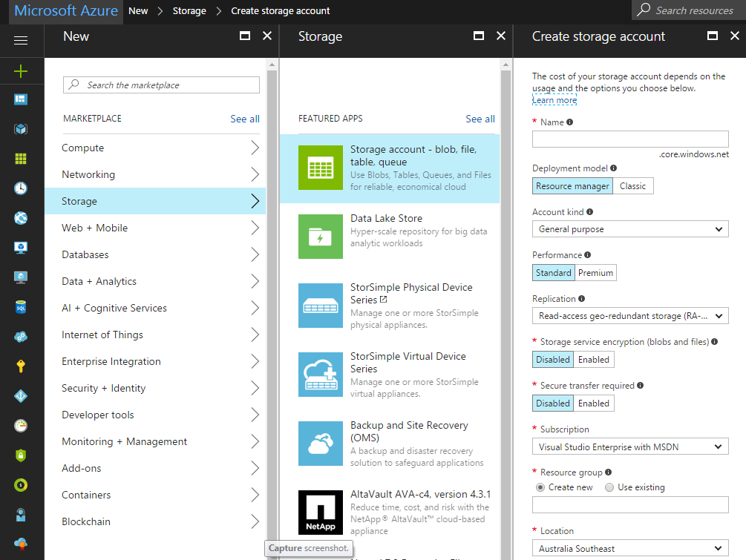This screenshot has width=746, height=560.
Task: Open the globe App Services sidebar icon
Action: pyautogui.click(x=21, y=218)
